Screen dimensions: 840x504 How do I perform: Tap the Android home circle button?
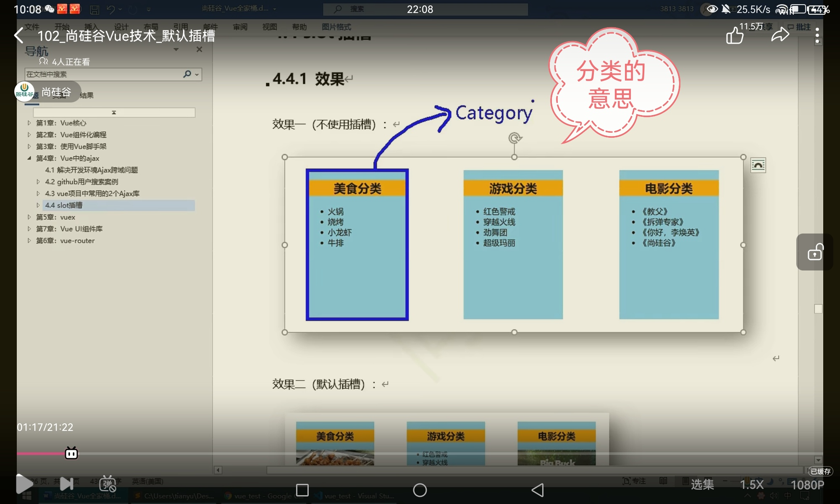click(420, 490)
